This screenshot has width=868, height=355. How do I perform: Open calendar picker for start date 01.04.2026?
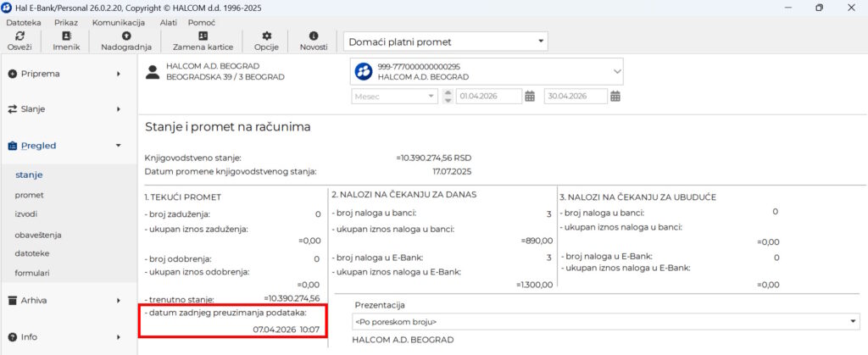coord(530,96)
